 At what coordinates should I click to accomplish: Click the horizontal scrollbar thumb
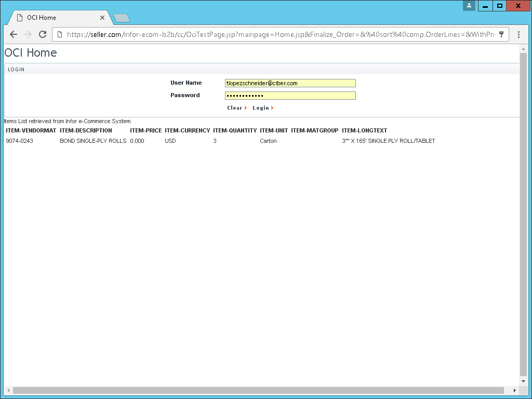pos(258,390)
